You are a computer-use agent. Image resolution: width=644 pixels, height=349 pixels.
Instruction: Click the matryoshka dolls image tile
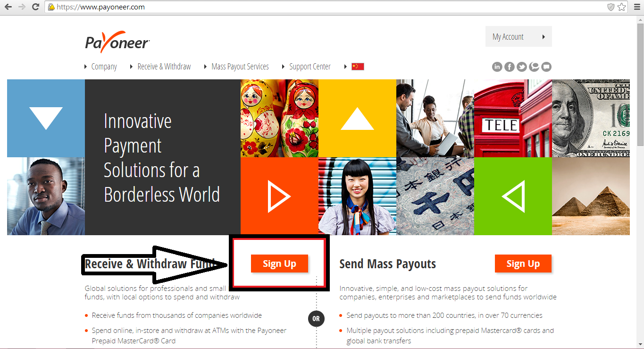pyautogui.click(x=279, y=118)
